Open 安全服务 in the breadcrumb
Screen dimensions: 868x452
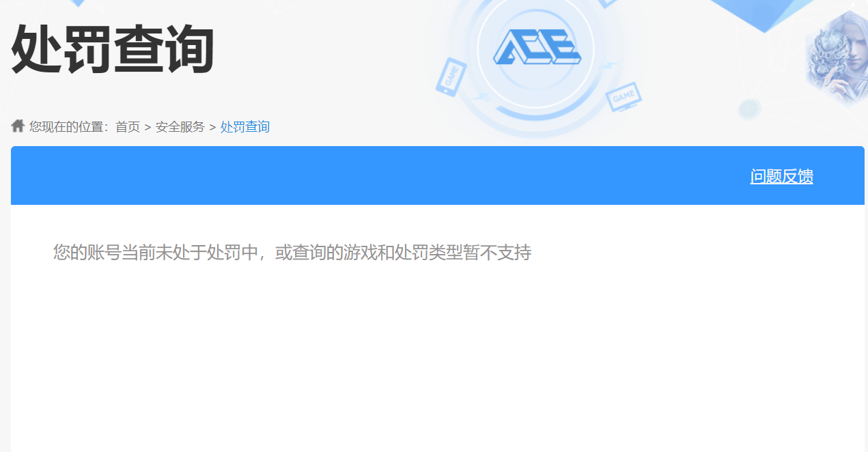[x=180, y=126]
